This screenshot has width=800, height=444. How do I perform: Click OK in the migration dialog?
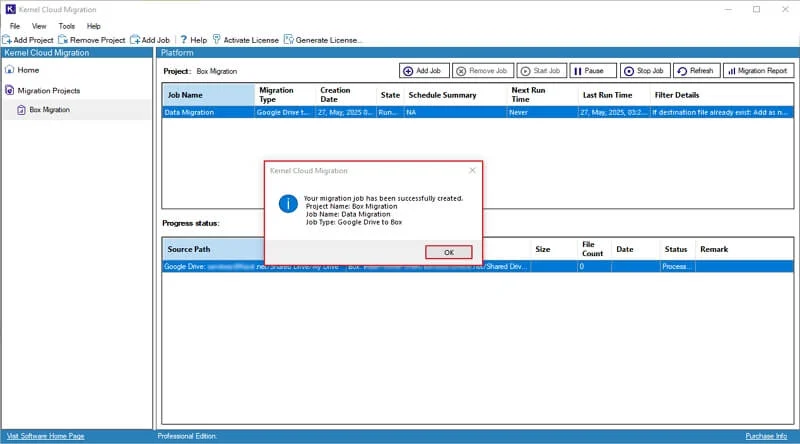click(x=448, y=252)
